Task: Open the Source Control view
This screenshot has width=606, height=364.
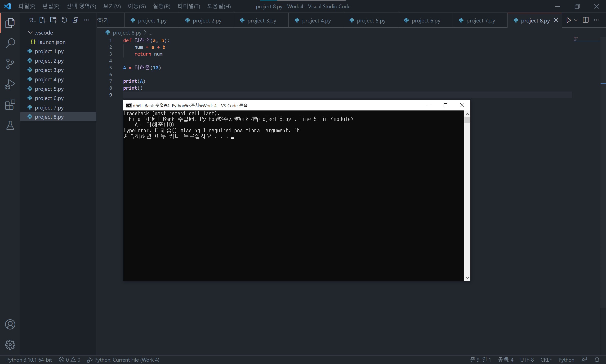Action: pyautogui.click(x=10, y=64)
